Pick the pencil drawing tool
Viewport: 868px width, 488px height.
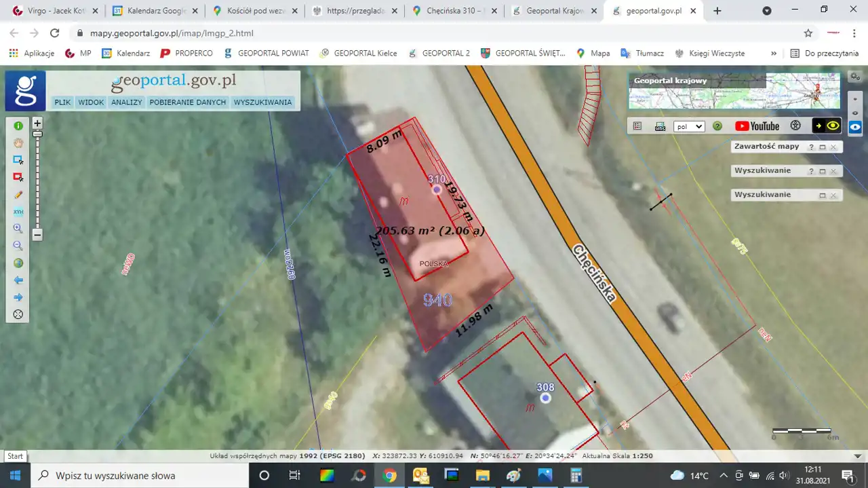click(18, 194)
